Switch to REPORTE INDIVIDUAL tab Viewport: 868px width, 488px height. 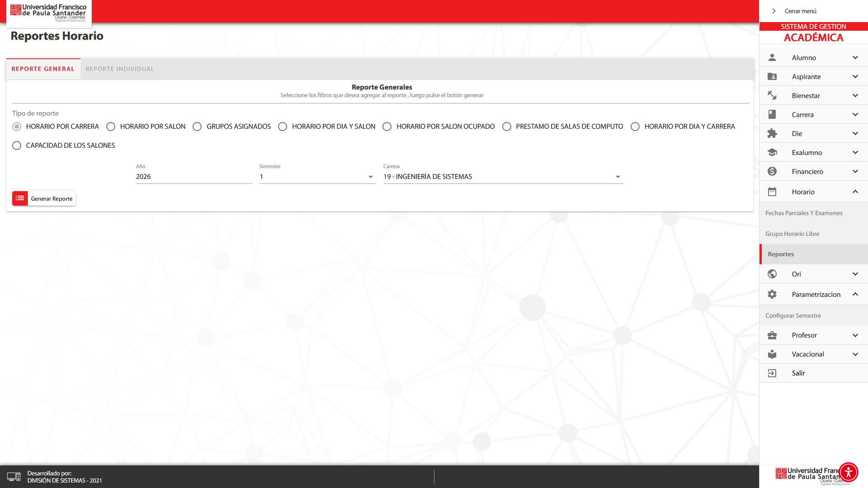pos(120,69)
